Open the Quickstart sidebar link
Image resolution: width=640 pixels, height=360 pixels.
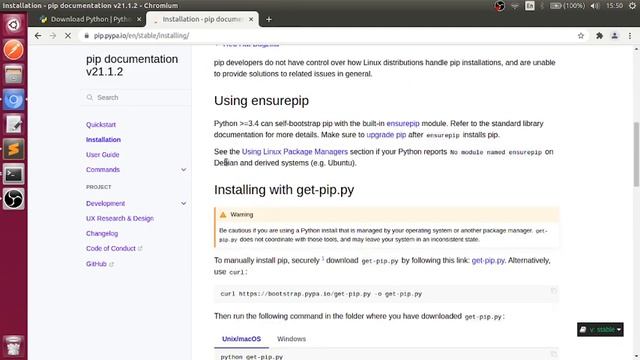[x=101, y=124]
